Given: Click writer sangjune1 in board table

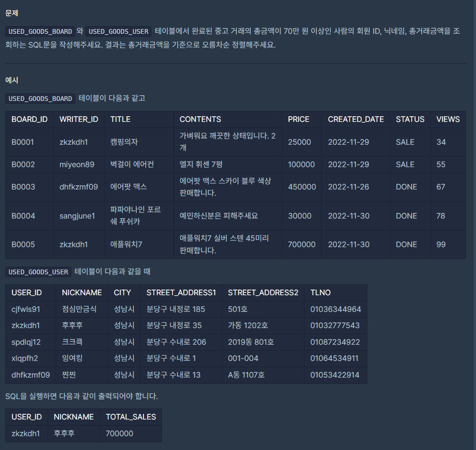Looking at the screenshot, I should (x=77, y=216).
